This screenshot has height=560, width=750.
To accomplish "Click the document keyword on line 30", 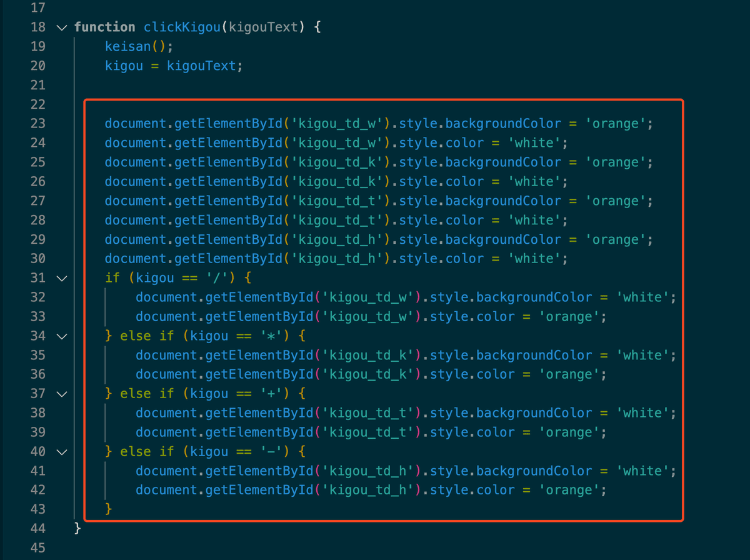I will (136, 259).
